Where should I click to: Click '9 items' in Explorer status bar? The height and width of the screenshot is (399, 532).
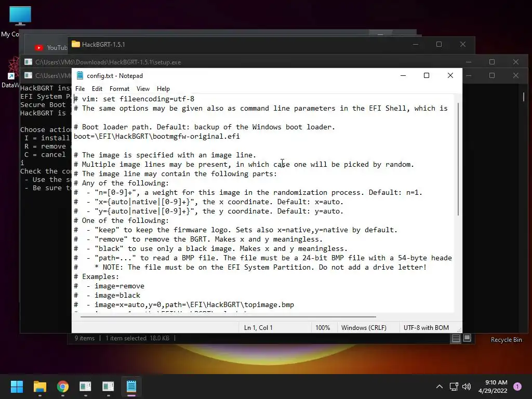(x=85, y=338)
